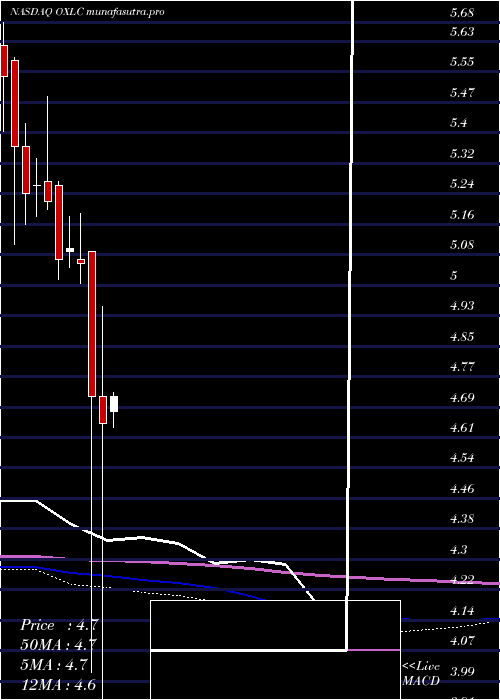Select the 4.14 price axis label
500x700 pixels.
pyautogui.click(x=462, y=611)
